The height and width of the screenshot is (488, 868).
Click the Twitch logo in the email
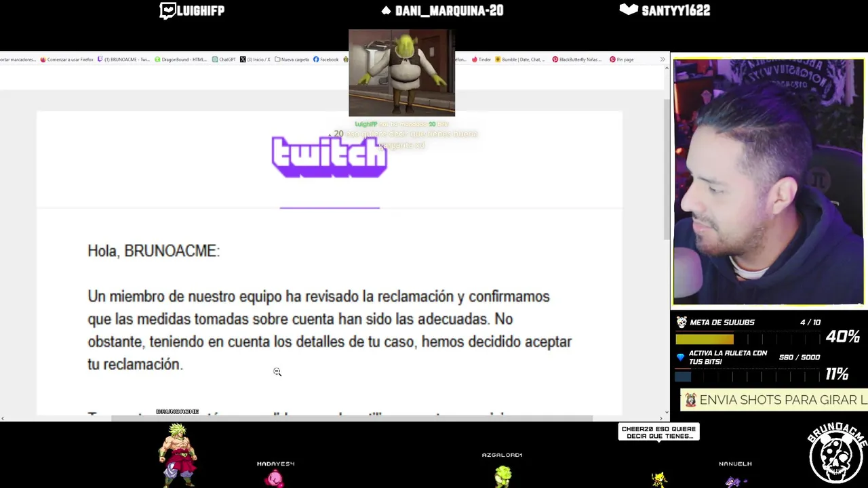click(330, 157)
